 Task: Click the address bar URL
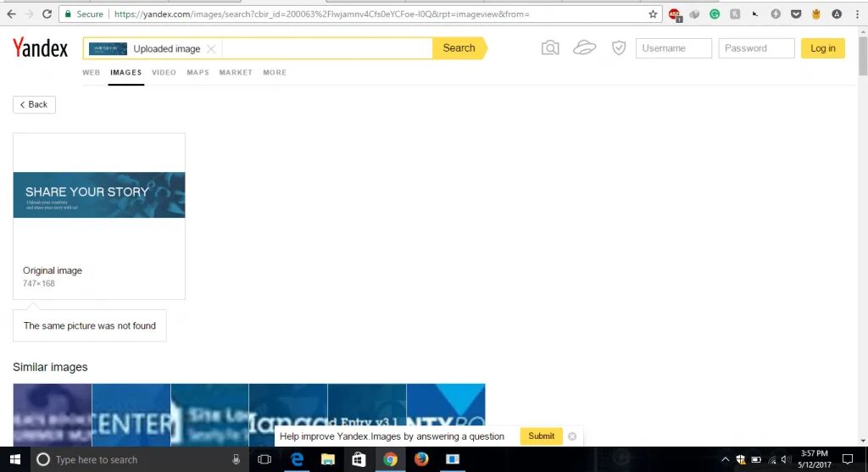[x=321, y=14]
